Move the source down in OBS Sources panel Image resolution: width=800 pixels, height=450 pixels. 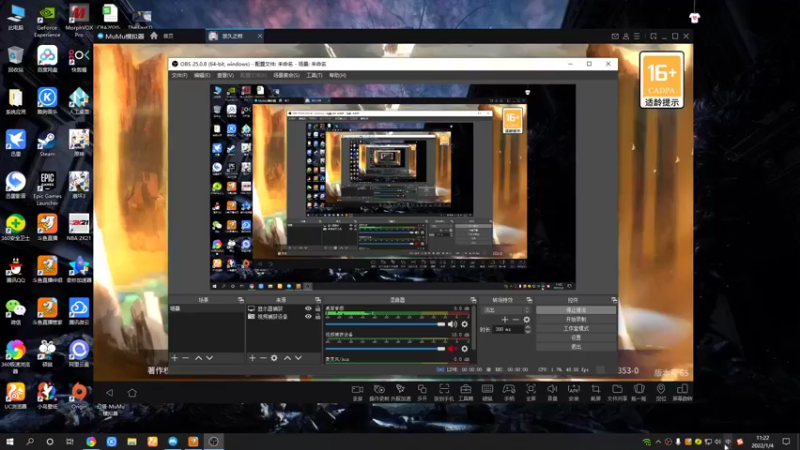298,358
